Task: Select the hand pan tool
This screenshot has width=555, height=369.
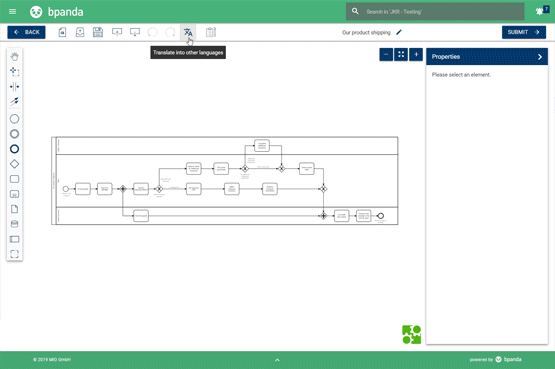Action: [x=14, y=57]
